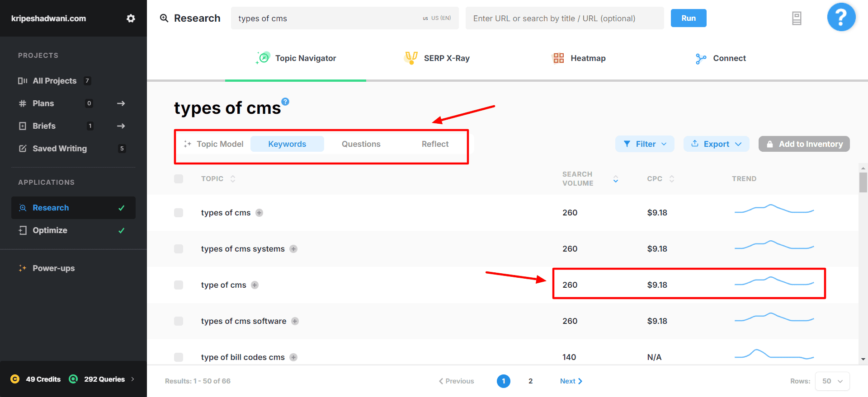Screen dimensions: 868x397
Task: Open settings gear next to kripeshadwani.com
Action: tap(131, 19)
